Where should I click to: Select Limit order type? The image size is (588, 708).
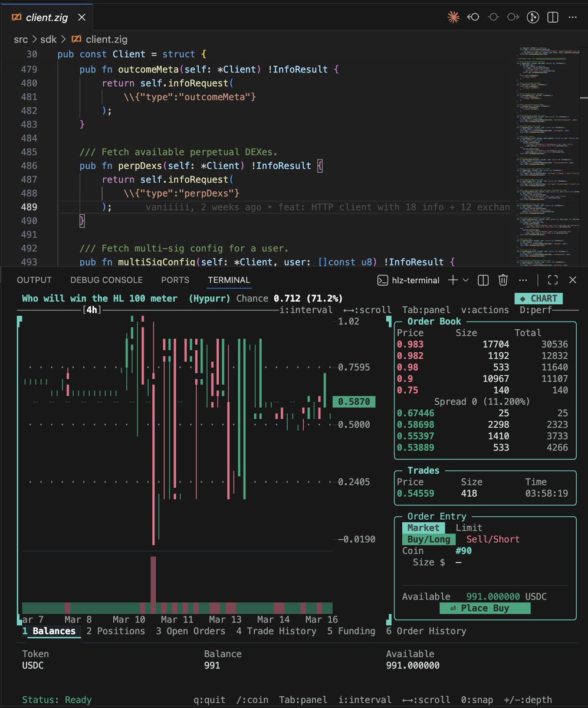(469, 528)
